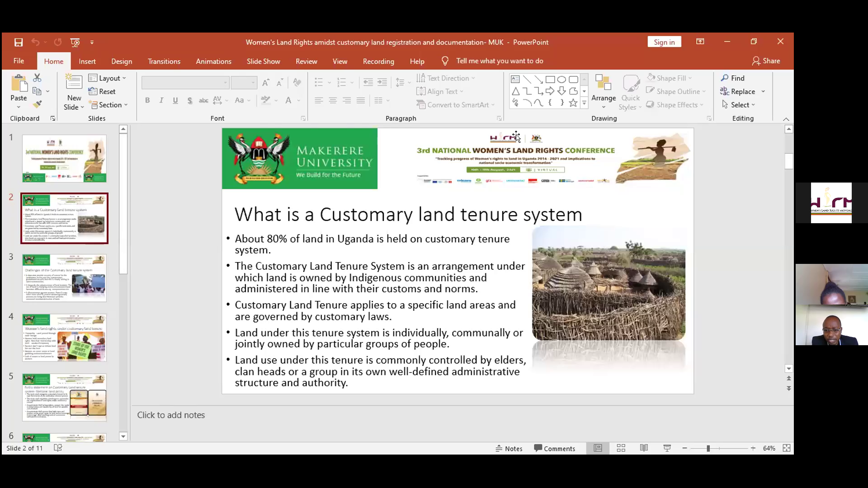Select slide 3 thumbnail
This screenshot has height=488, width=868.
pyautogui.click(x=64, y=278)
